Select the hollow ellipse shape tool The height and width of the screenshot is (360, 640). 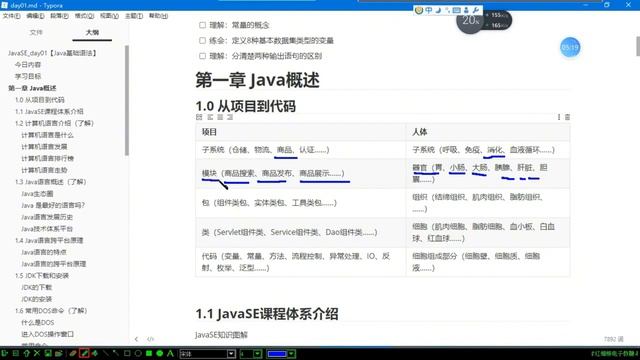click(138, 353)
